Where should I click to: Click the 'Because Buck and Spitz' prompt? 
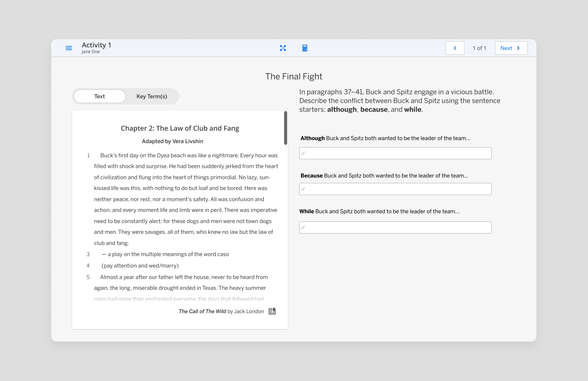tap(384, 176)
